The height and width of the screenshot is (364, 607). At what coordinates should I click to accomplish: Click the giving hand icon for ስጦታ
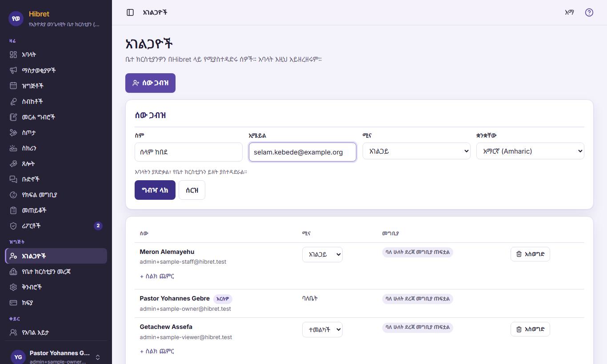coord(13,132)
